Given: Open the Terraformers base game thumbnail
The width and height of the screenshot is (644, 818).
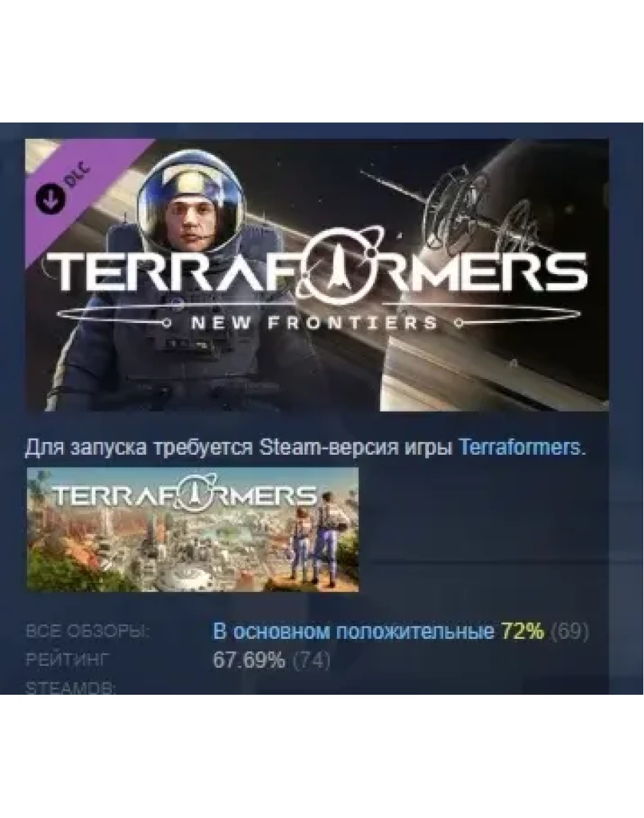Looking at the screenshot, I should [x=192, y=530].
